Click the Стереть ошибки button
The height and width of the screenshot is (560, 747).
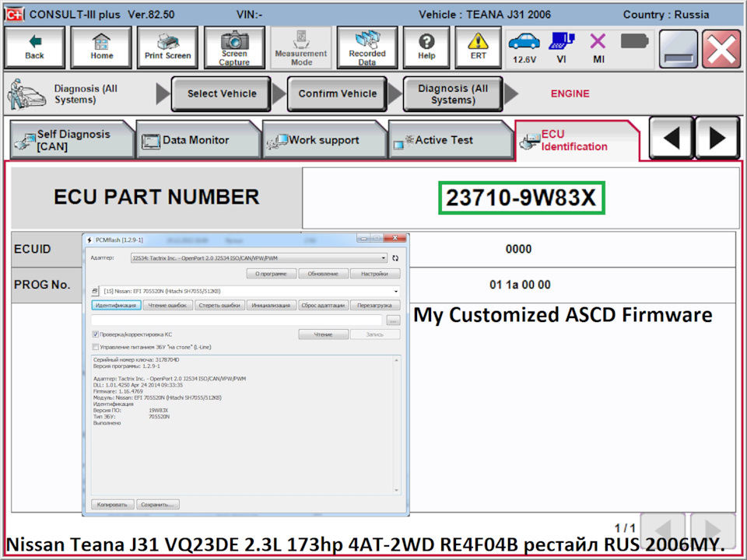(219, 305)
